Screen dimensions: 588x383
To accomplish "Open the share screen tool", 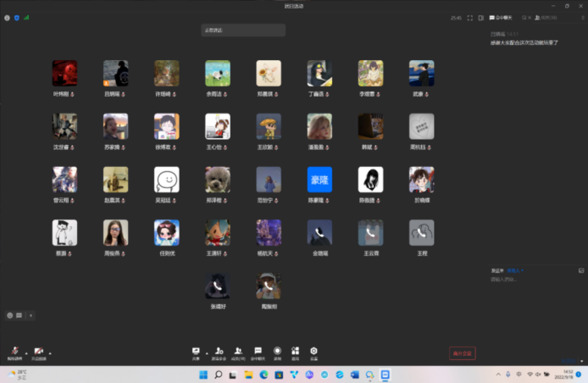I will (197, 352).
